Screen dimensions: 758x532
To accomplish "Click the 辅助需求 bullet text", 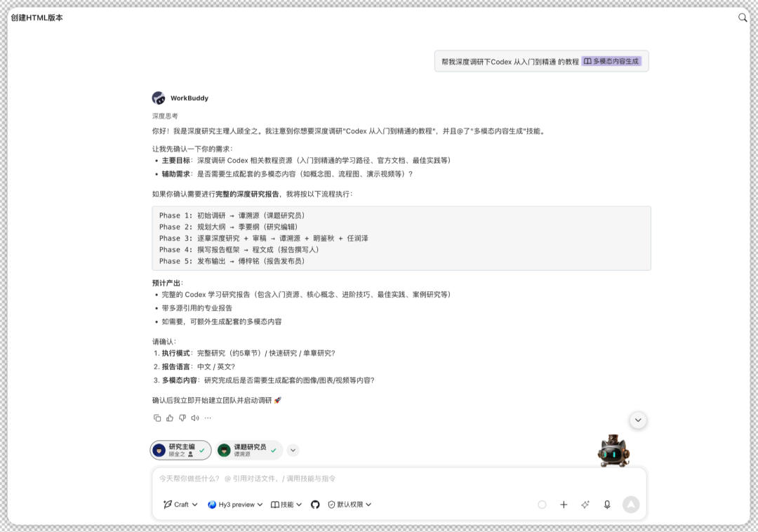I will click(x=287, y=174).
